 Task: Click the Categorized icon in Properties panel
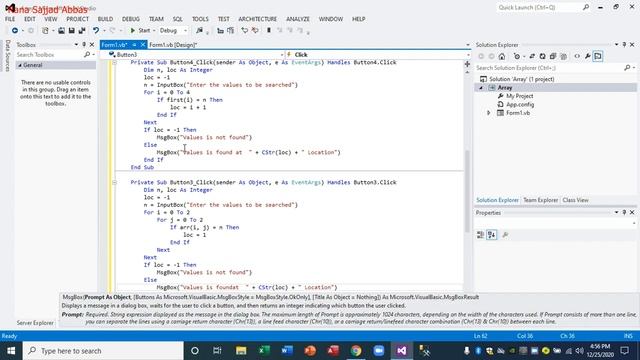[480, 235]
